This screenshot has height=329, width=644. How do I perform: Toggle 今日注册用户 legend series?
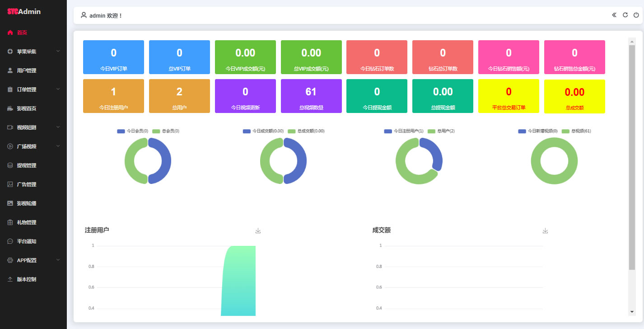click(403, 131)
